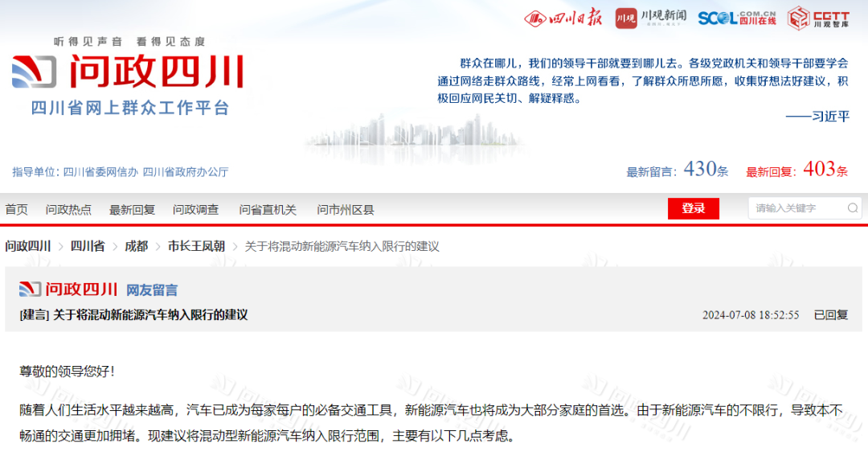Image resolution: width=868 pixels, height=456 pixels.
Task: Open the 最新回复 navigation item
Action: coord(132,209)
